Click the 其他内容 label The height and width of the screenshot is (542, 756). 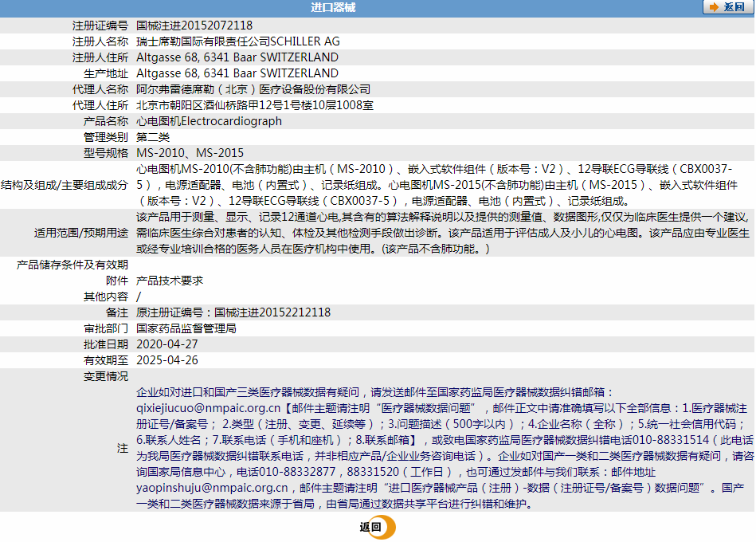[106, 297]
